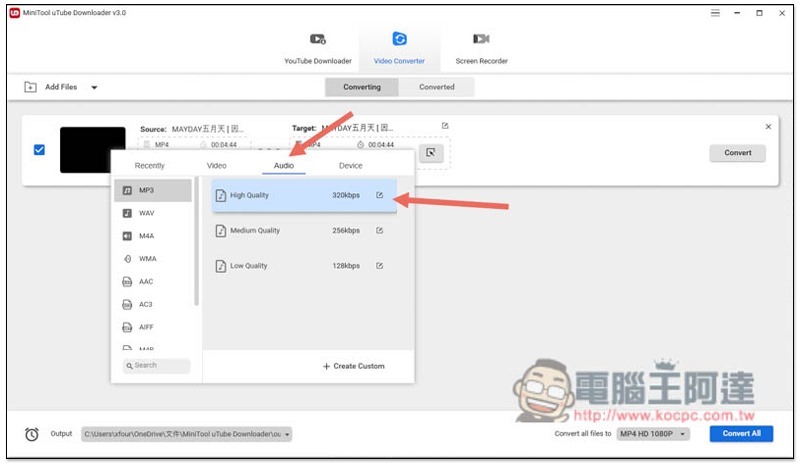800x464 pixels.
Task: Focus the format Search field
Action: (x=156, y=365)
